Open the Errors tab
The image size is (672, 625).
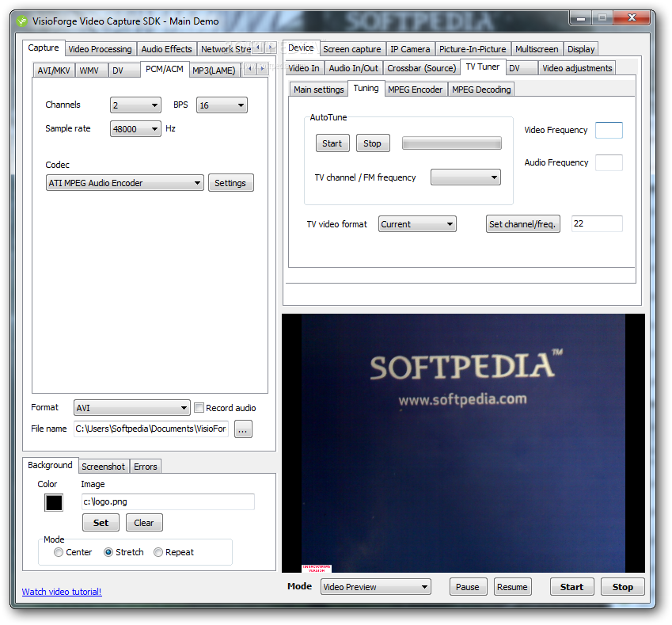point(146,467)
